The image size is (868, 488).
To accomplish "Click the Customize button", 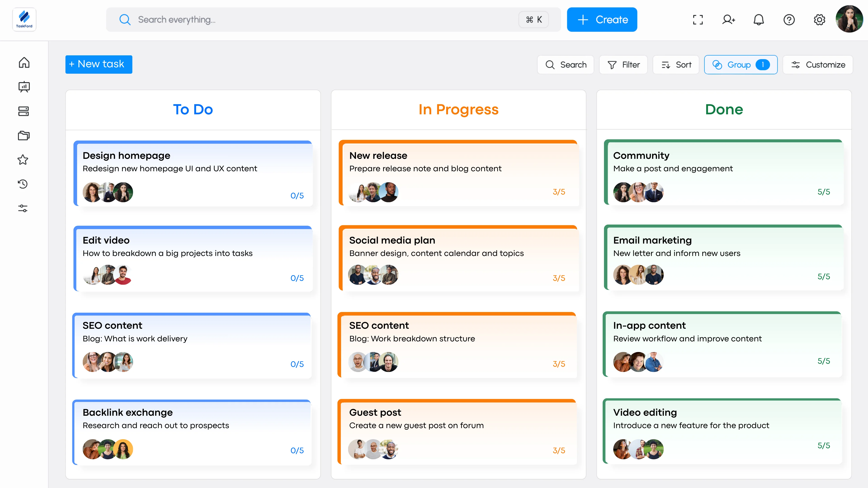I will point(817,65).
